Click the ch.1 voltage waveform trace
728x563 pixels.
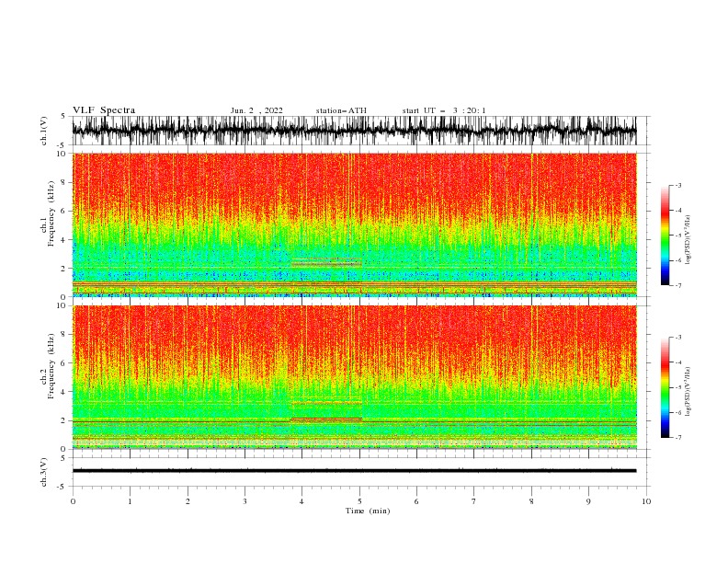[x=354, y=131]
